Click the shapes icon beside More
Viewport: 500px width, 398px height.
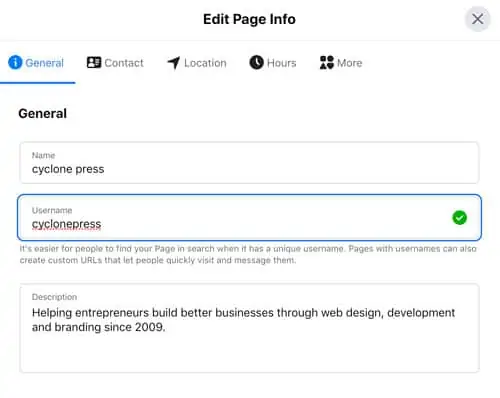click(x=327, y=62)
